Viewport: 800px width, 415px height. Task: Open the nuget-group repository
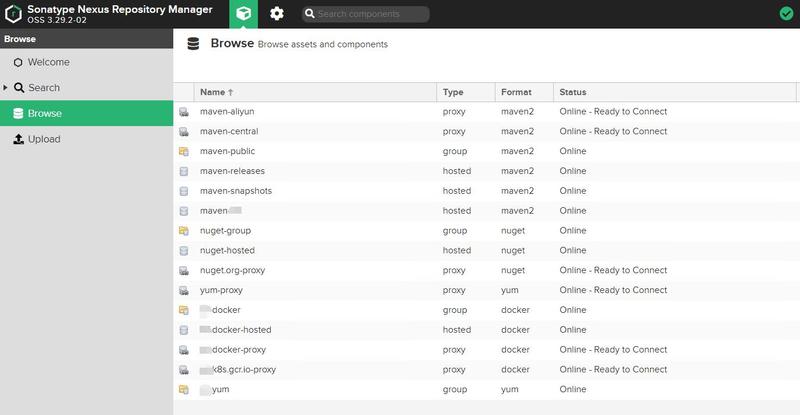[226, 231]
